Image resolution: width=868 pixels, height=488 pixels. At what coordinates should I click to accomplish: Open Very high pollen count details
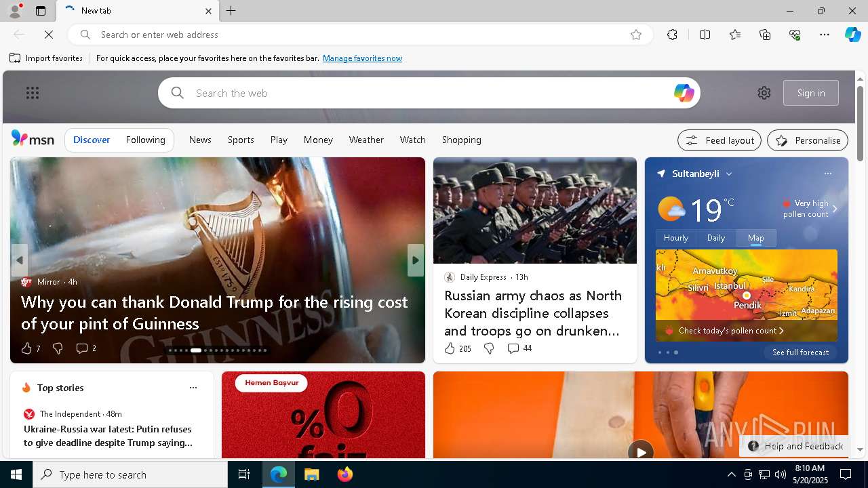click(810, 209)
